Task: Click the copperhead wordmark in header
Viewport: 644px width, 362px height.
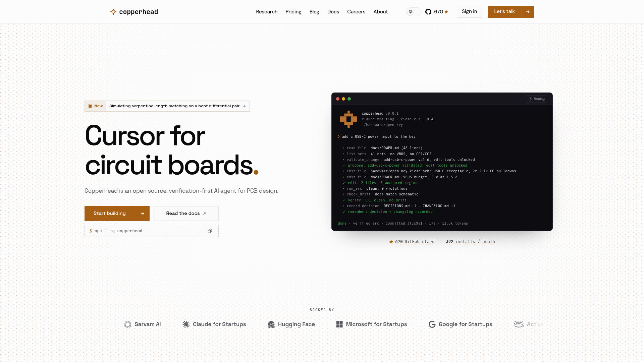Action: (x=139, y=12)
